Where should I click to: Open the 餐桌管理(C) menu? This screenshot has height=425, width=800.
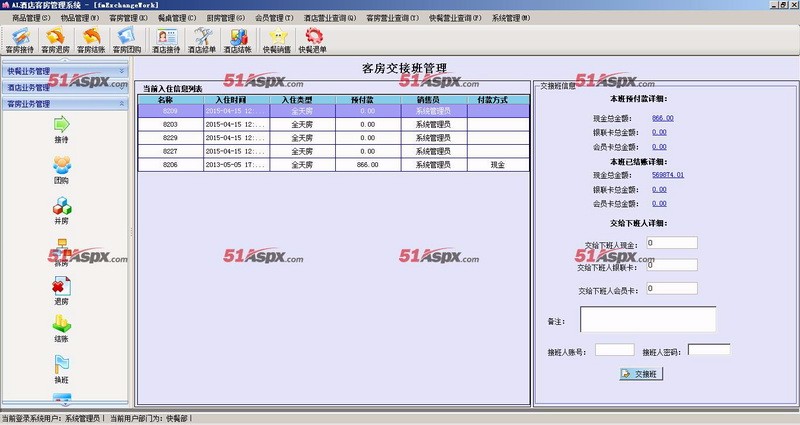177,18
